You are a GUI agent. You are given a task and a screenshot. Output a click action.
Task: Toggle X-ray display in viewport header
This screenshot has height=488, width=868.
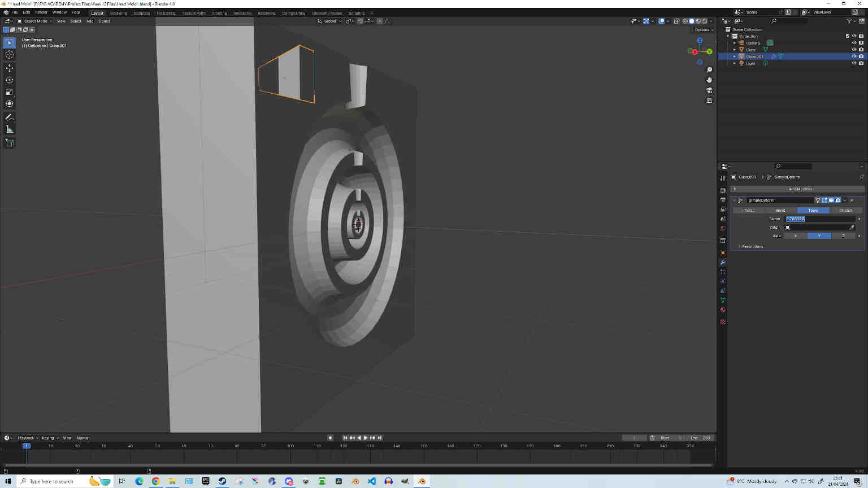pyautogui.click(x=676, y=21)
